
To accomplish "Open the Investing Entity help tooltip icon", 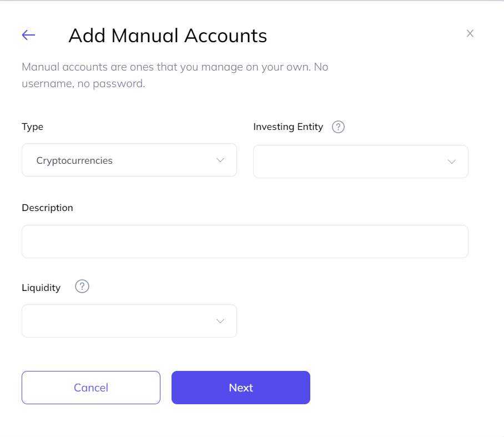I will point(338,127).
